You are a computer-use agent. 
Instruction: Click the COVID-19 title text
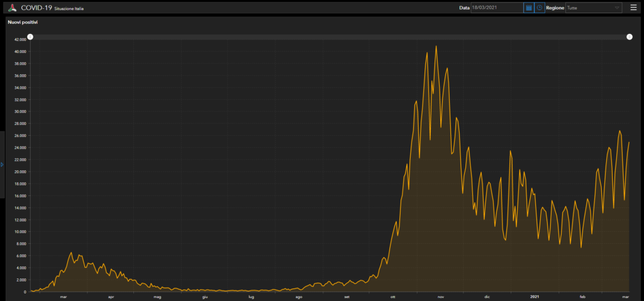point(36,8)
